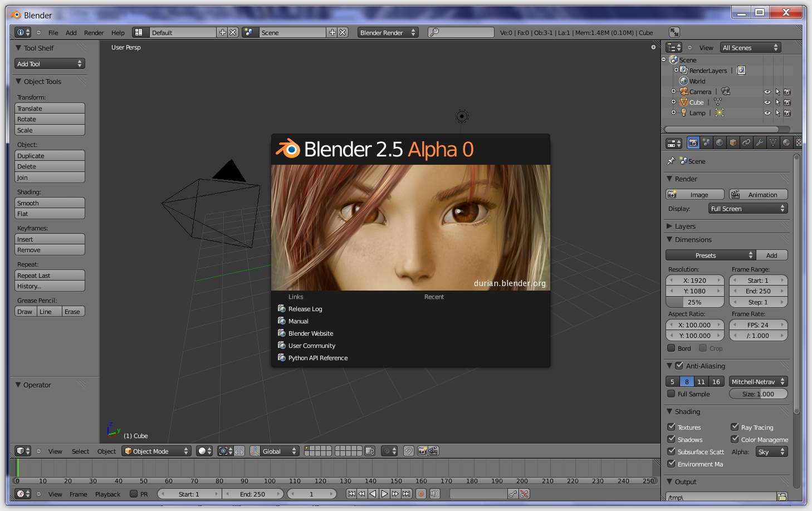Open Object properties cube icon

[x=732, y=143]
